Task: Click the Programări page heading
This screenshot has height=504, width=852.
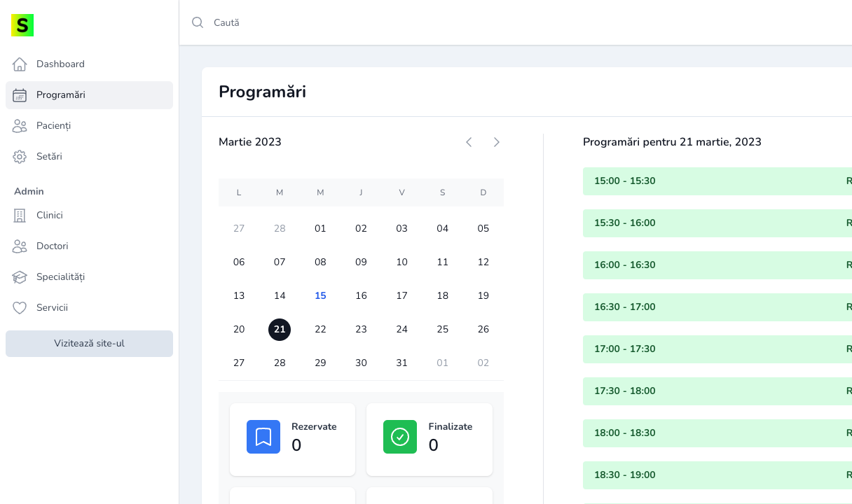Action: [262, 92]
